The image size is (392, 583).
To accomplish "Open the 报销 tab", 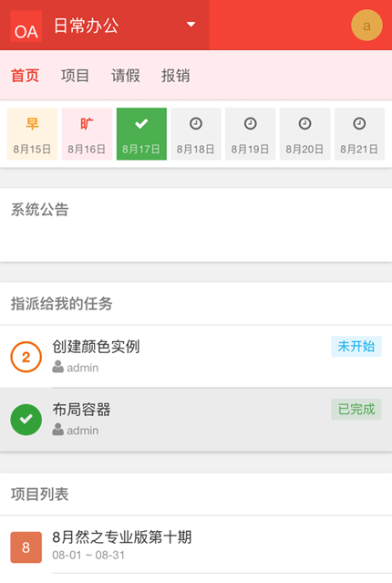I will coord(175,76).
